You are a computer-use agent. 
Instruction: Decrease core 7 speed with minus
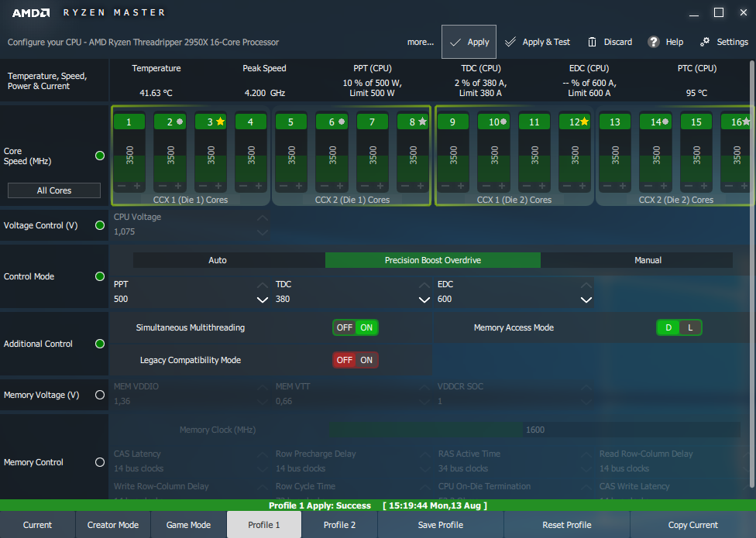pos(365,186)
